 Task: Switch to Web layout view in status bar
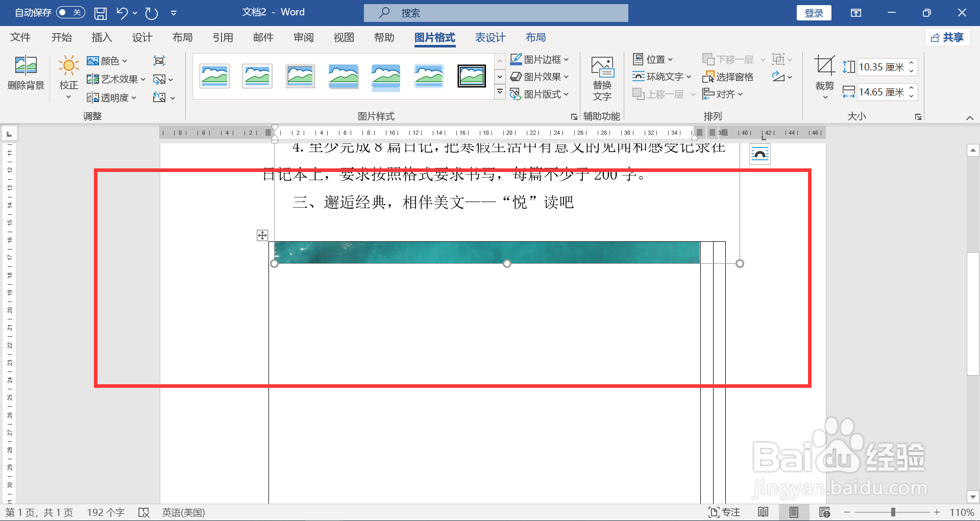(825, 512)
